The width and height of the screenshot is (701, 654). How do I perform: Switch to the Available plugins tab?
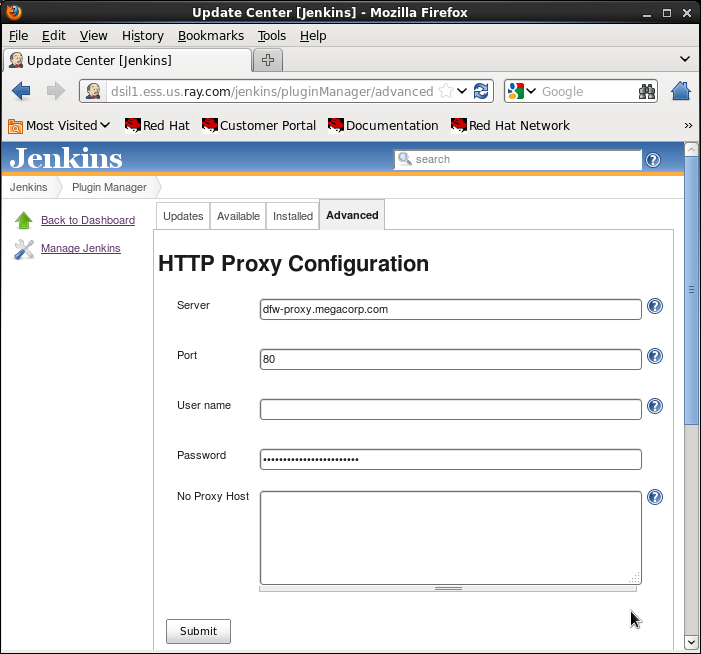click(238, 216)
